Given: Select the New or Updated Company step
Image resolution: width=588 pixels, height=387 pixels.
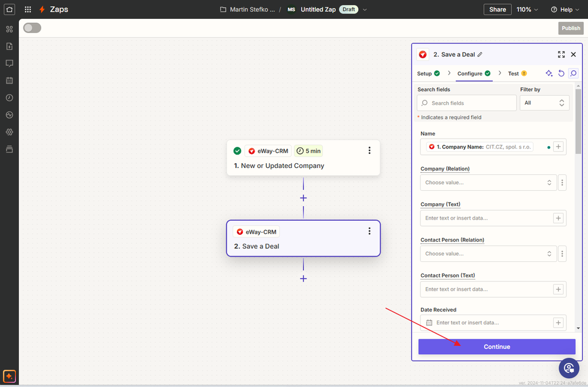Looking at the screenshot, I should [303, 157].
